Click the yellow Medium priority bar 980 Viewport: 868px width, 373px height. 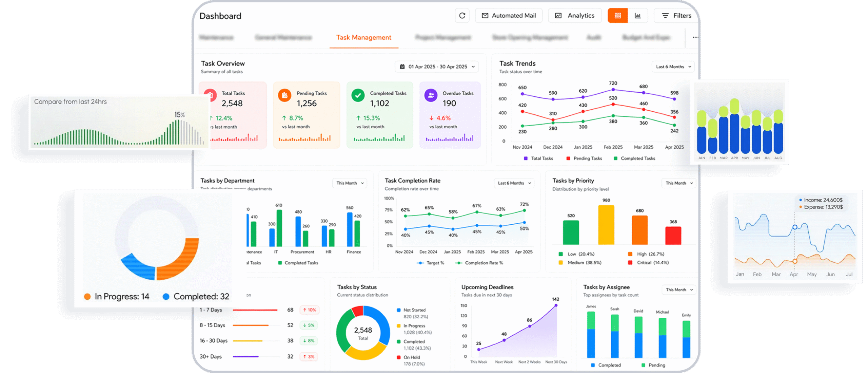[x=606, y=225]
